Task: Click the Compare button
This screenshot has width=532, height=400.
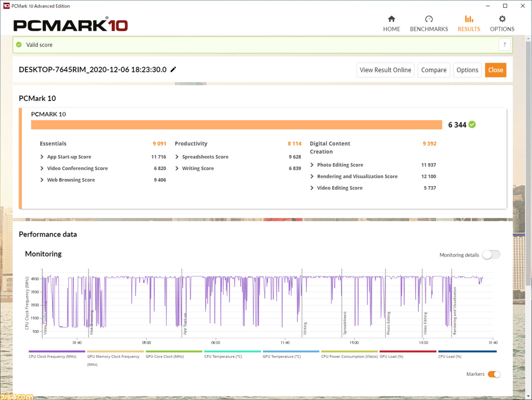Action: [x=433, y=70]
